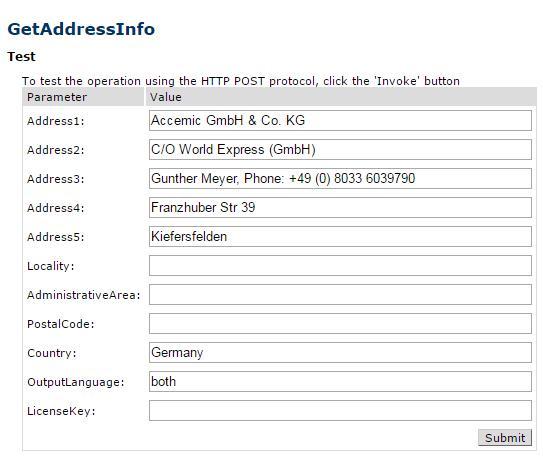Click the Test subheading
The height and width of the screenshot is (470, 543).
click(x=21, y=56)
